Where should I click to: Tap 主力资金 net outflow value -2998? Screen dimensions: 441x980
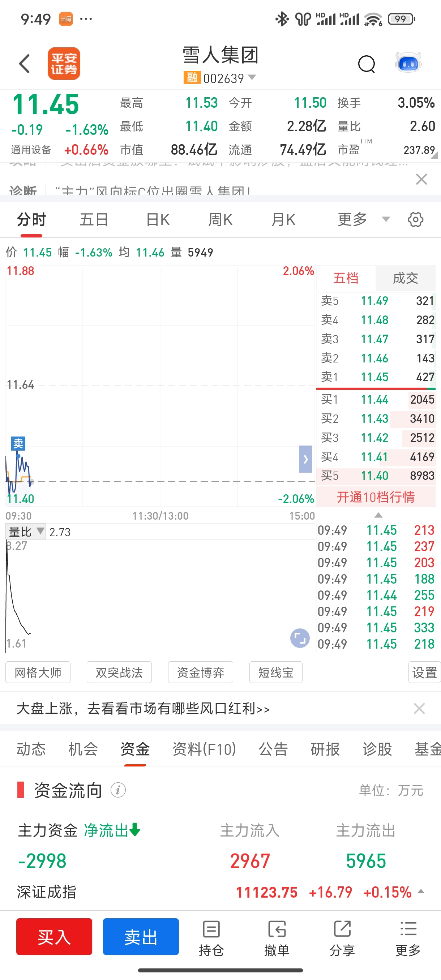tap(42, 860)
